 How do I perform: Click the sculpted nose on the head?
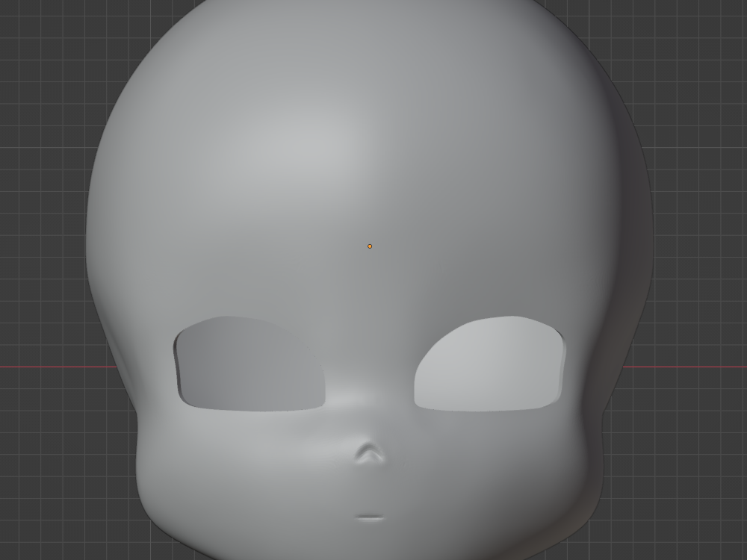tap(369, 453)
